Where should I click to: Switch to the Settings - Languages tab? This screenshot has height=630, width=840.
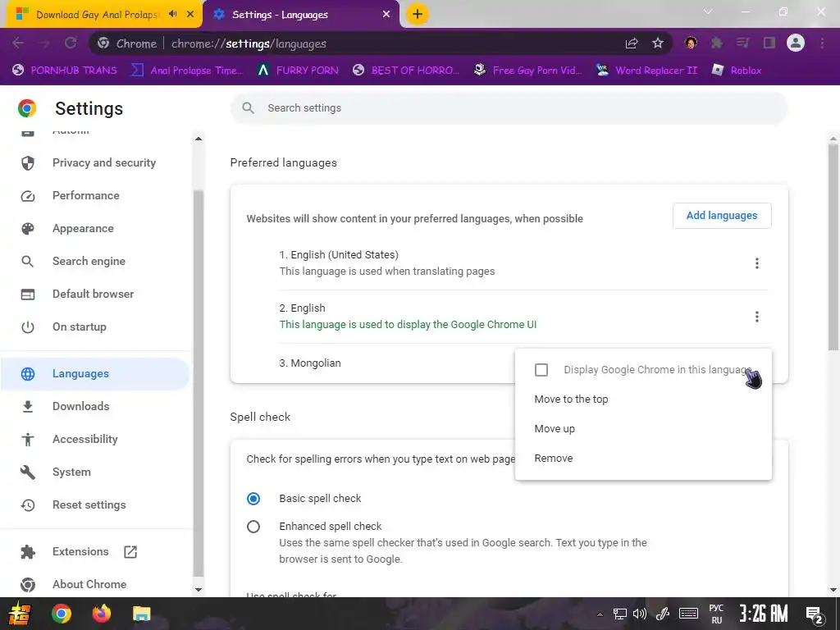(x=300, y=15)
